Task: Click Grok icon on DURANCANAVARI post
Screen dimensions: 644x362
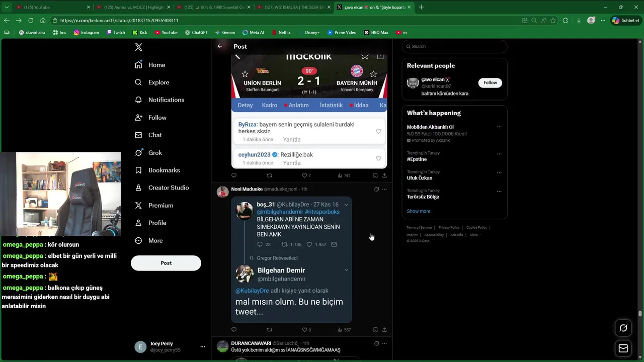Action: click(376, 343)
